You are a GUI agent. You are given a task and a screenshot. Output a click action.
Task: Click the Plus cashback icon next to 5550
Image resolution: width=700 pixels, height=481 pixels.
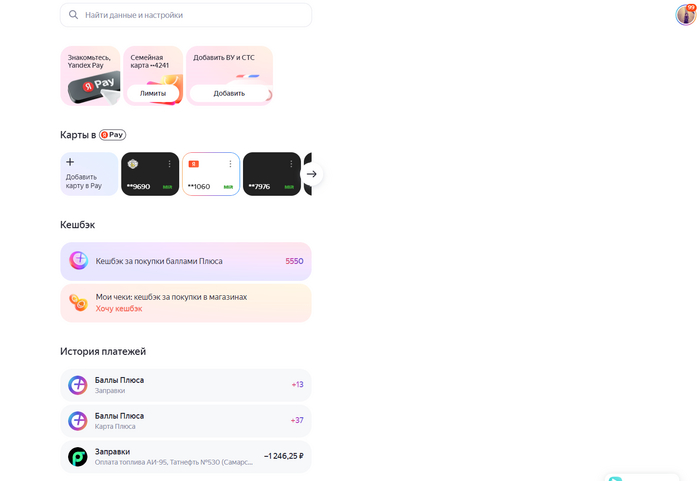[78, 261]
